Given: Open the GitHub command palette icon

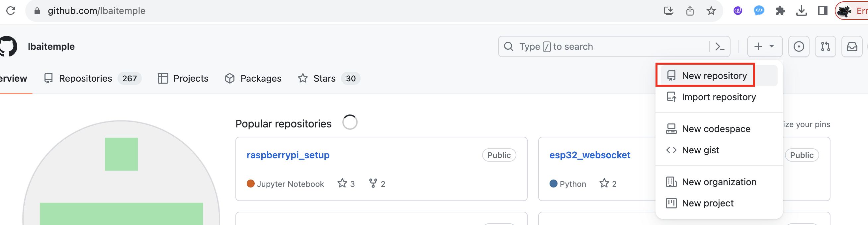Looking at the screenshot, I should [x=720, y=46].
